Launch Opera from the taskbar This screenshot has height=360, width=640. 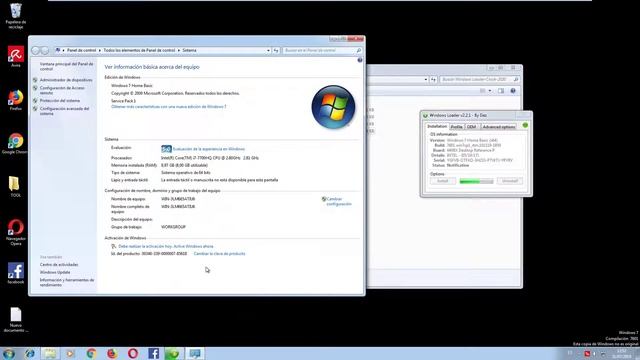[x=133, y=353]
